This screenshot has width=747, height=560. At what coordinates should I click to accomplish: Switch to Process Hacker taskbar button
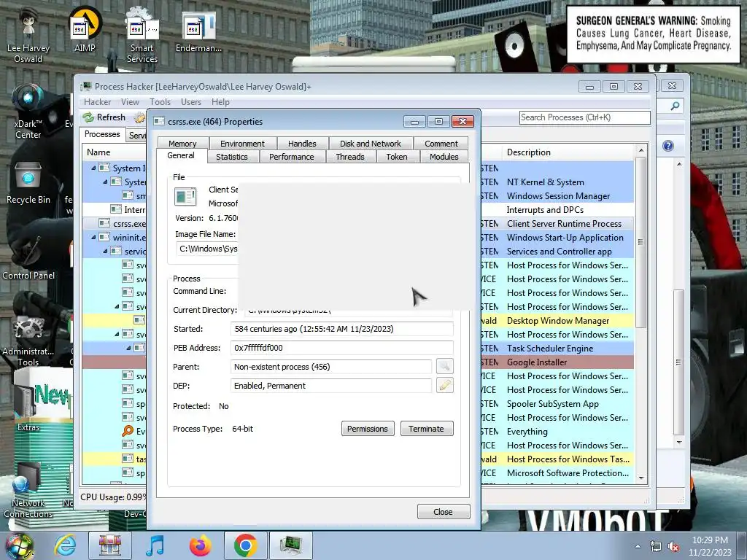click(x=291, y=545)
